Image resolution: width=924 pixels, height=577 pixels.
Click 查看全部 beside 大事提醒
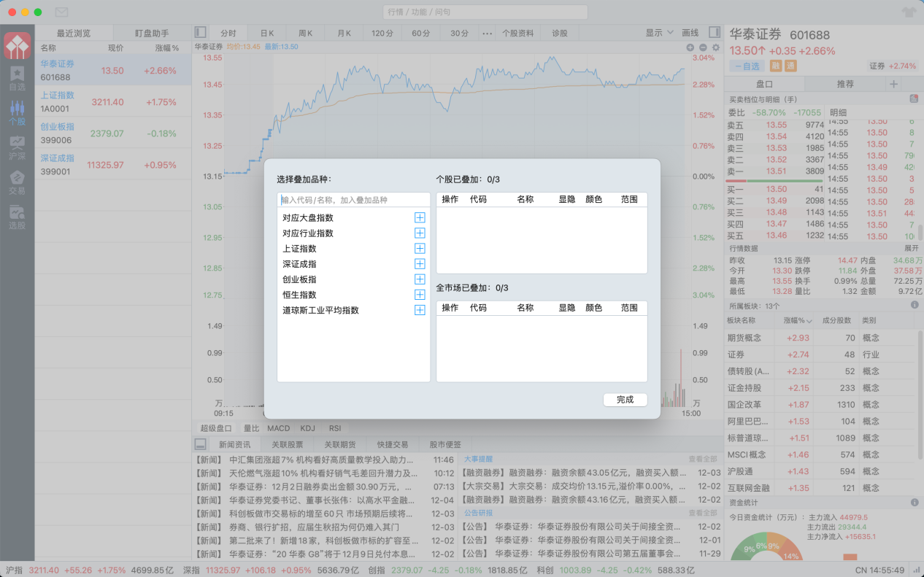pyautogui.click(x=703, y=460)
